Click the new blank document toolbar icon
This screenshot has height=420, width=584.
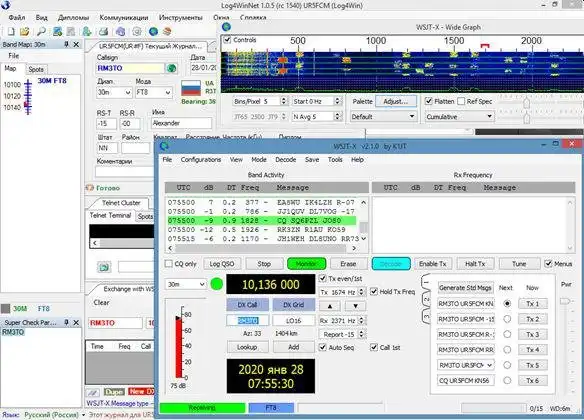pyautogui.click(x=11, y=32)
